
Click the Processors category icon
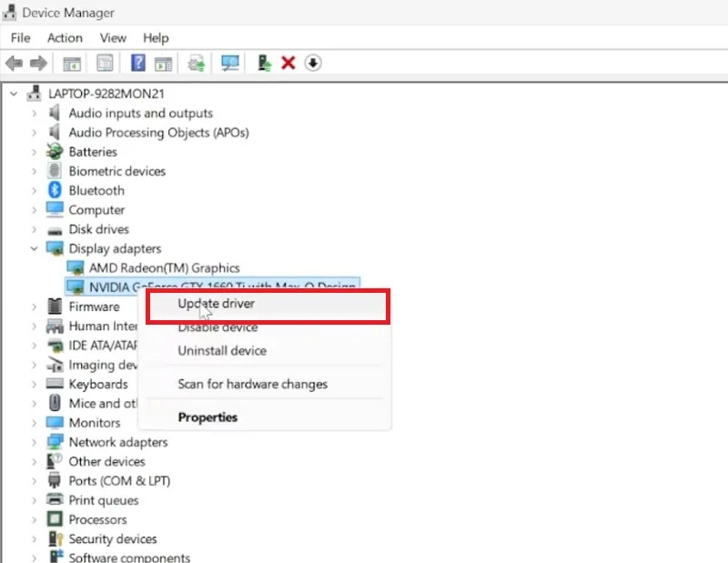[55, 519]
